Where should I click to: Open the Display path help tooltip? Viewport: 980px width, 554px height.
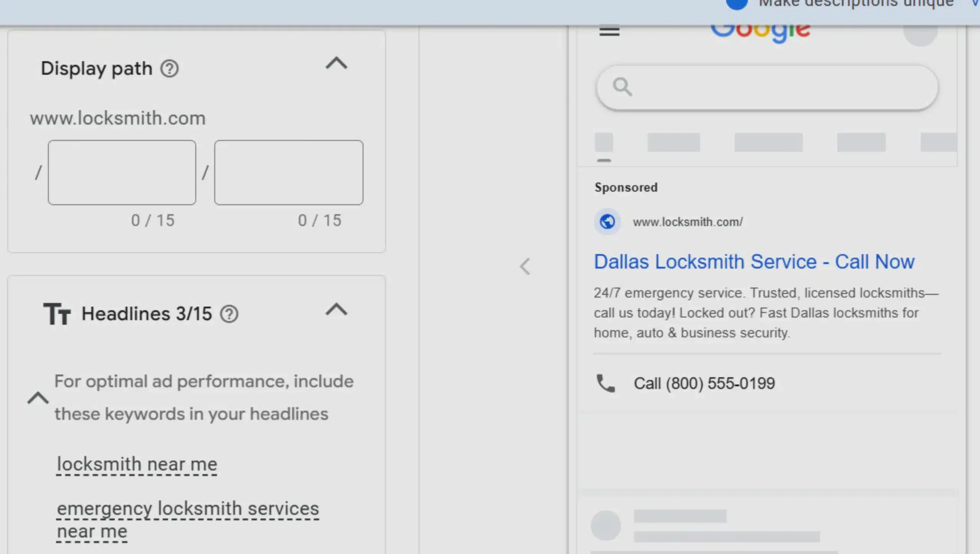click(170, 68)
